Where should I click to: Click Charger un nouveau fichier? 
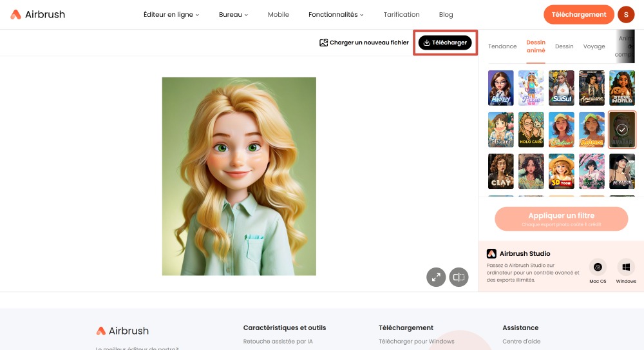(364, 43)
